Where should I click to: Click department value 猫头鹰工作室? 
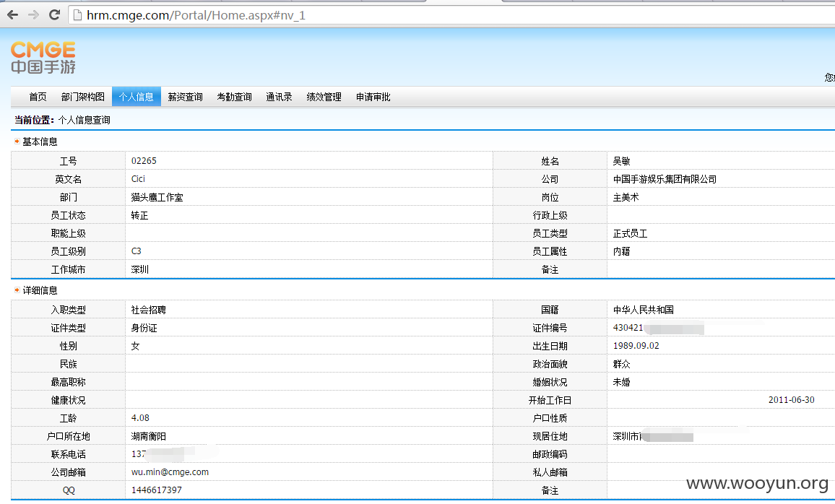157,197
